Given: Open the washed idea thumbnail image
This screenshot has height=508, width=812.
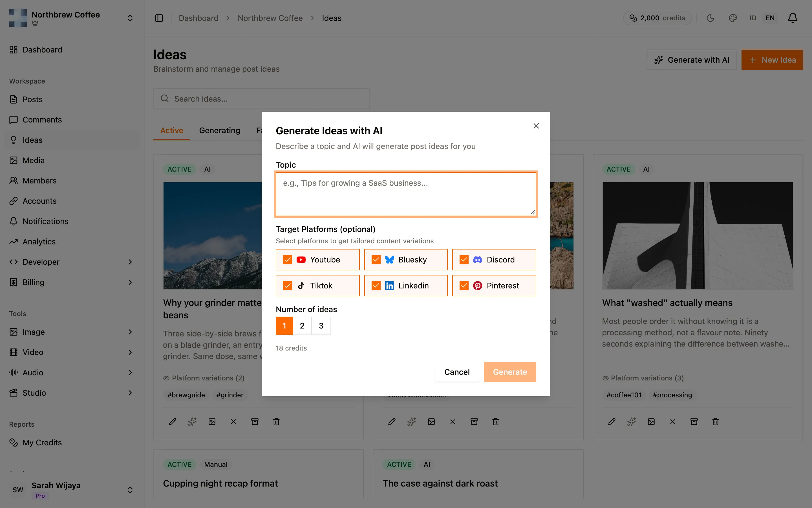Looking at the screenshot, I should point(698,236).
